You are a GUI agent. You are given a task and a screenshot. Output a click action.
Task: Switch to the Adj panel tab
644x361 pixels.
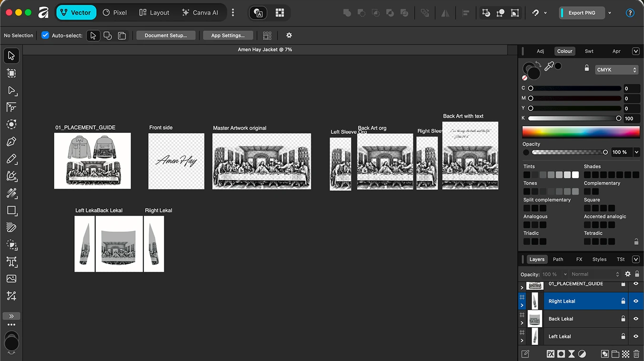click(540, 51)
